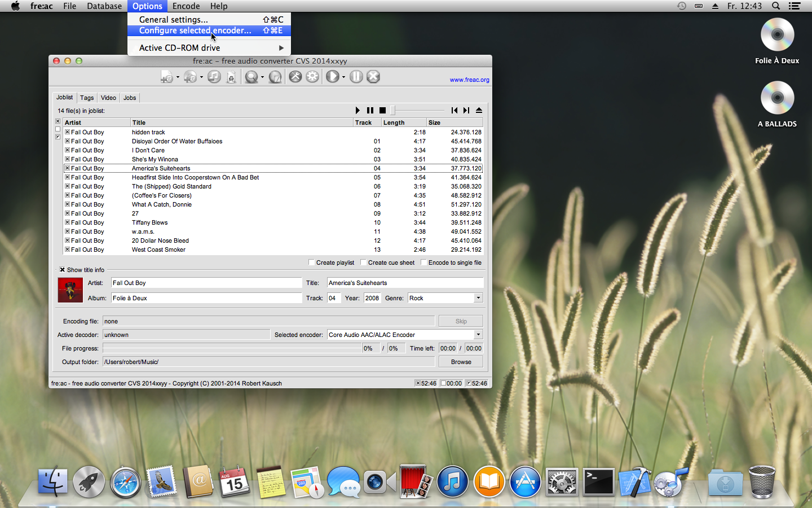
Task: Open the Database menu
Action: point(104,6)
